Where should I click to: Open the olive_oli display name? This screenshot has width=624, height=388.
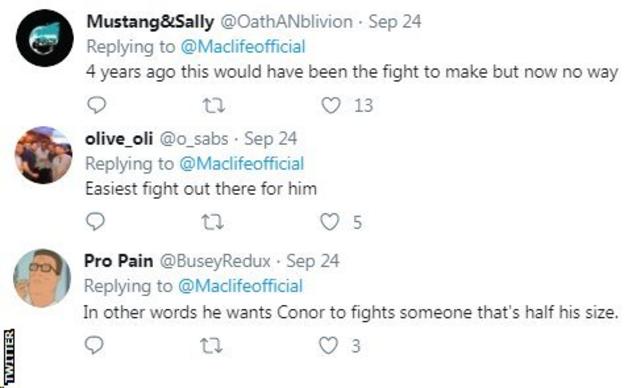[119, 139]
